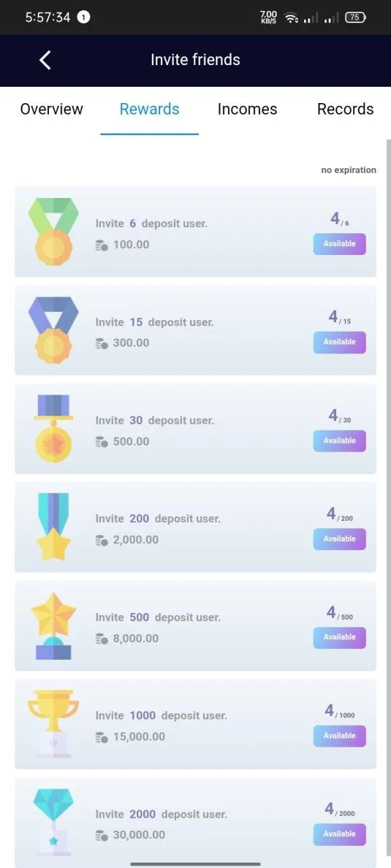Click the vertical scrollbar on right edge

(388, 502)
